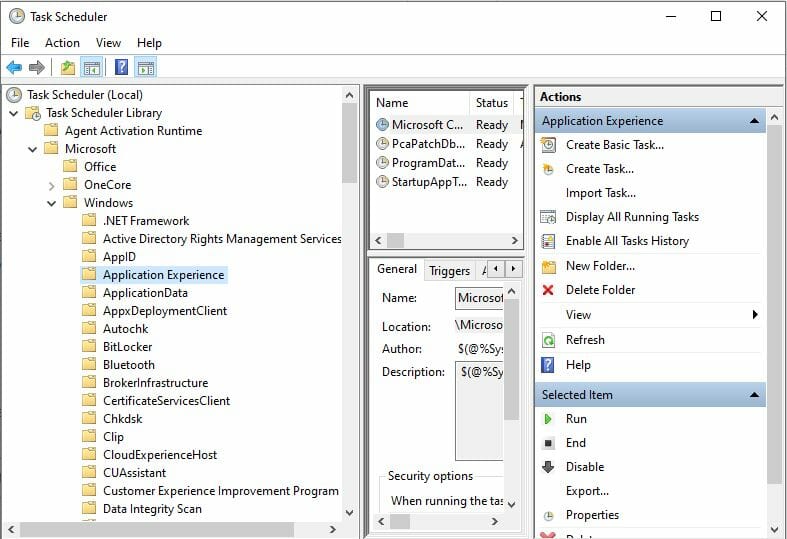Collapse the Microsoft folder node

tap(33, 150)
